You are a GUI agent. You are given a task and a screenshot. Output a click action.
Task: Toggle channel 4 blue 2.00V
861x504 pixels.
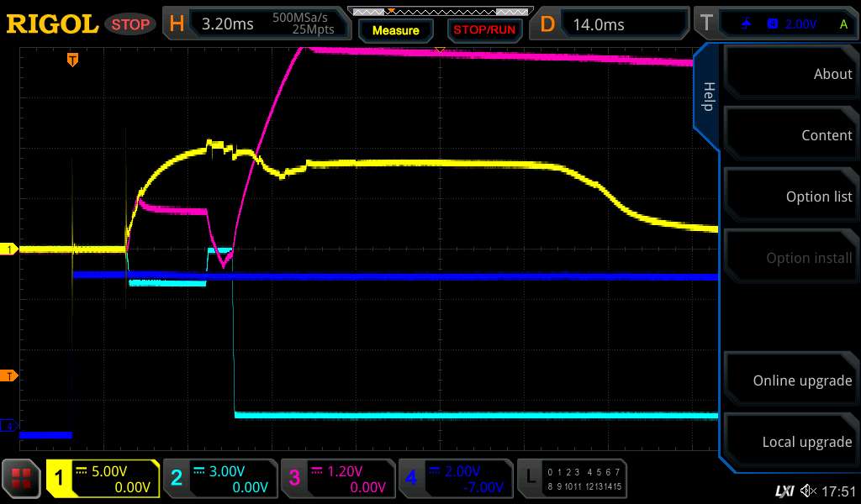click(455, 479)
